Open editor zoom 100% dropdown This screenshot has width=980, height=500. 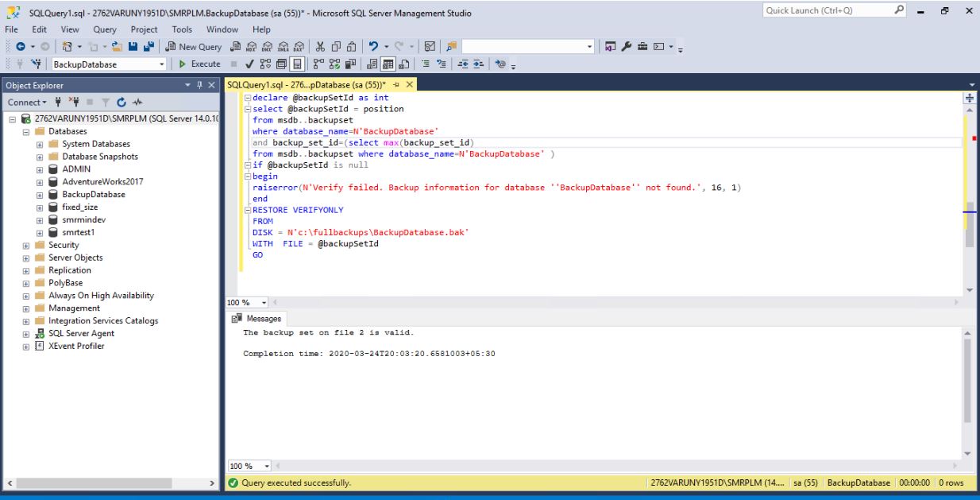click(264, 303)
